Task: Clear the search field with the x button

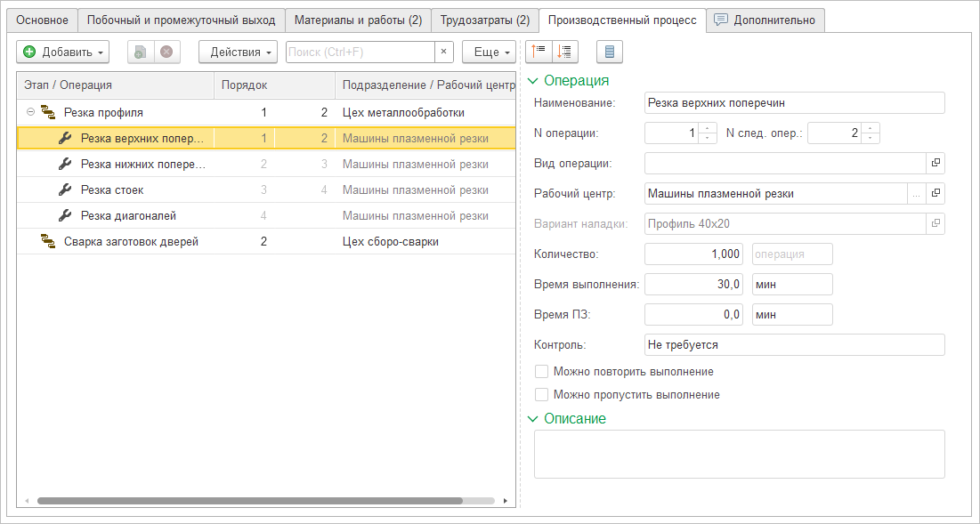Action: click(443, 52)
